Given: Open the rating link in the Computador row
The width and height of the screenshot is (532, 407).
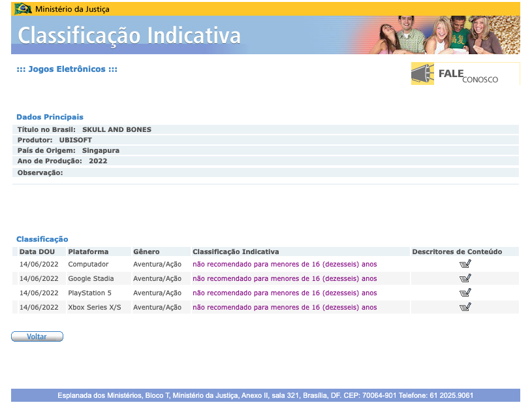Looking at the screenshot, I should click(285, 264).
